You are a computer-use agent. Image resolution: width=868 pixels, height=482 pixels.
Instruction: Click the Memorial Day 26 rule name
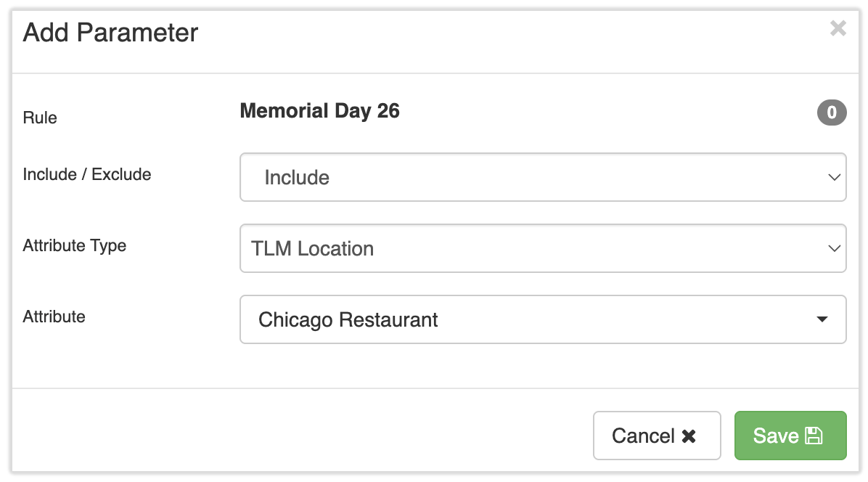tap(319, 111)
